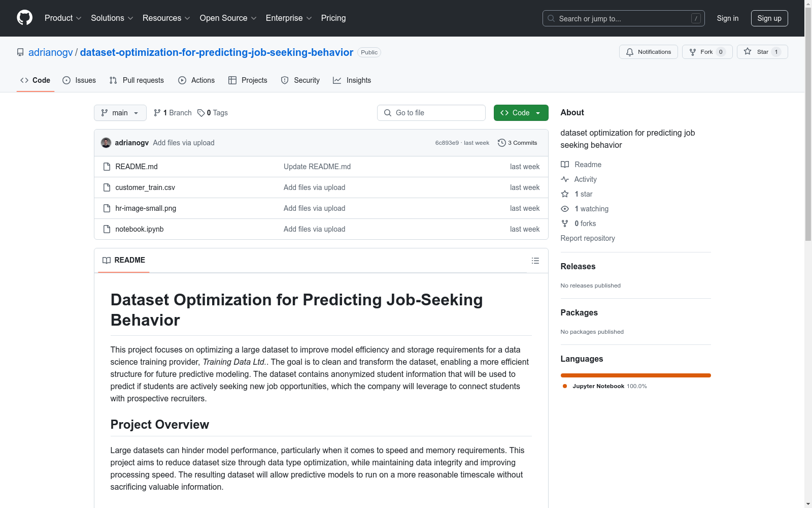Open the README.md file
This screenshot has height=508, width=812.
click(137, 167)
